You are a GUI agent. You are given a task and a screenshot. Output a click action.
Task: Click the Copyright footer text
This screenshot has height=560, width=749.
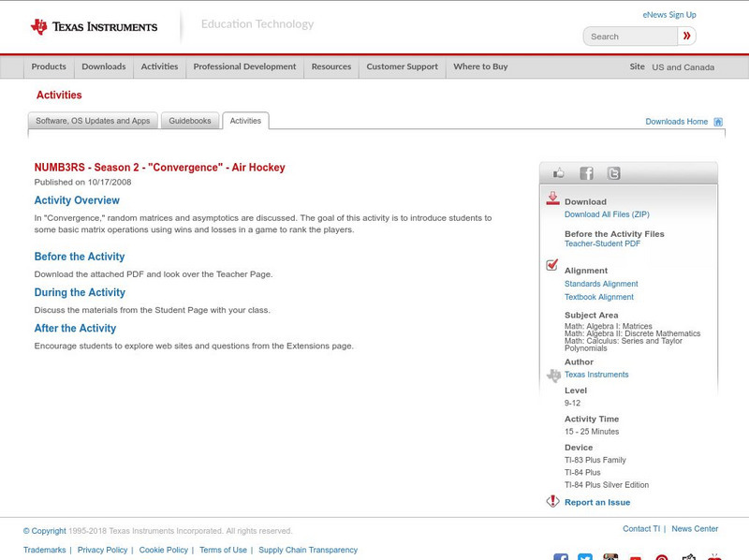pyautogui.click(x=157, y=531)
